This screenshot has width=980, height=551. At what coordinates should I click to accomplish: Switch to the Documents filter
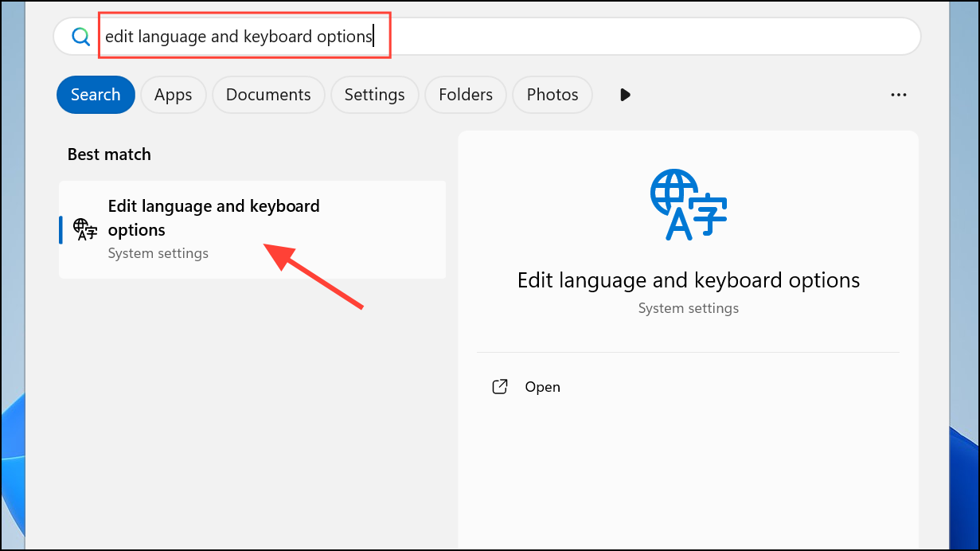(267, 94)
